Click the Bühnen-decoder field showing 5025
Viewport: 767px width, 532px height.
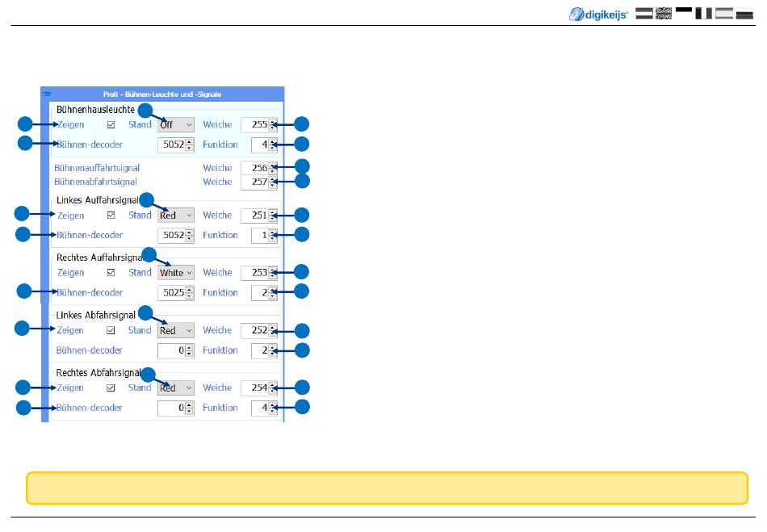pyautogui.click(x=176, y=293)
